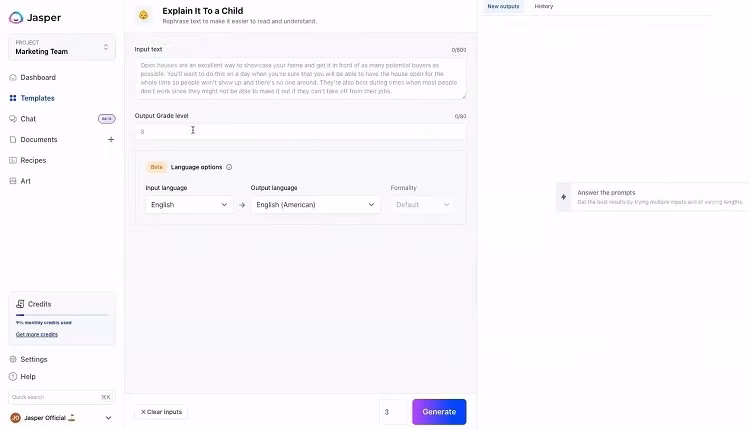The width and height of the screenshot is (750, 430).
Task: Click the Clear inputs button
Action: pos(161,411)
